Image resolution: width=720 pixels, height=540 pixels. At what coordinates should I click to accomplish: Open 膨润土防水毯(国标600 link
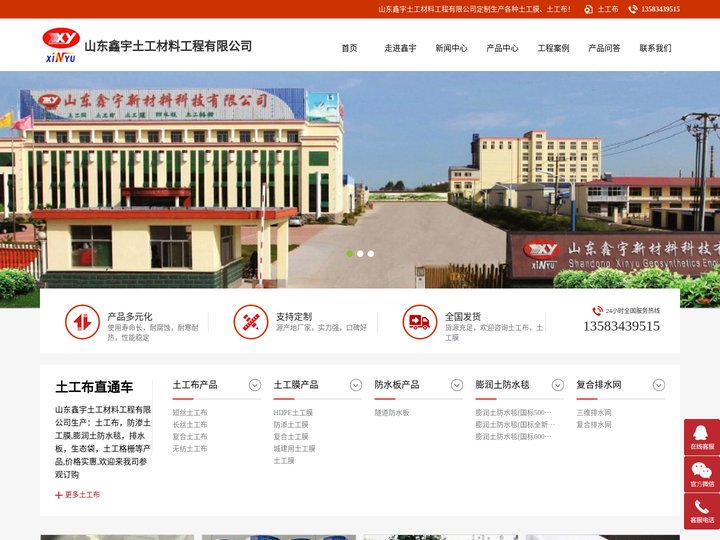[x=513, y=436]
